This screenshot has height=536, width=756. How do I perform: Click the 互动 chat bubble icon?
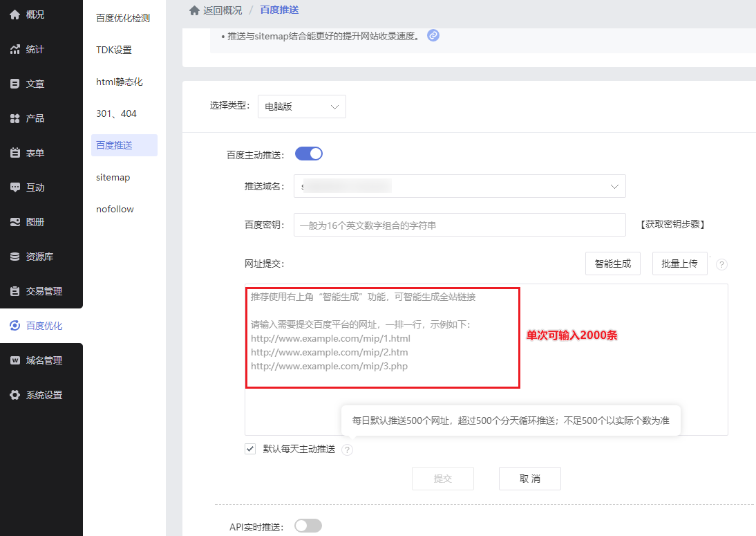(15, 187)
